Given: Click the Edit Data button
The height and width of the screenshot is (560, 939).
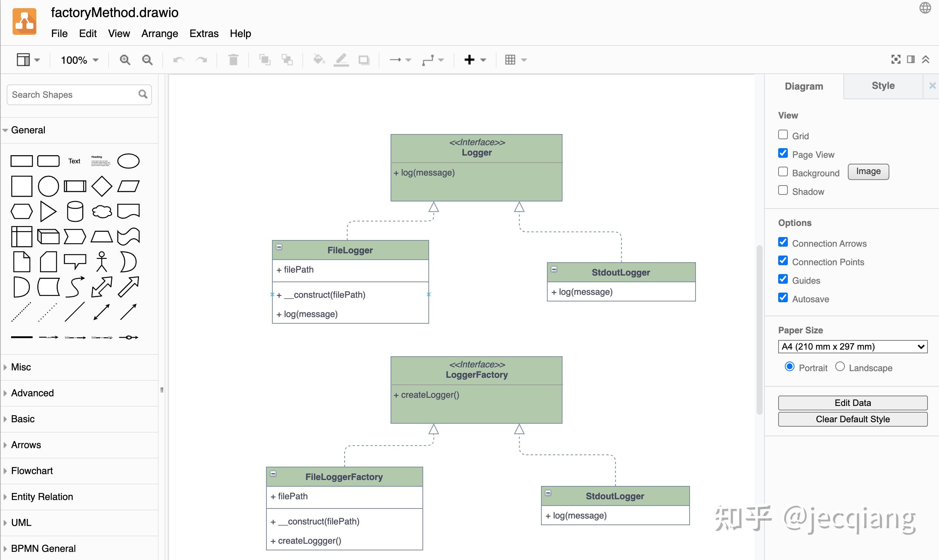Looking at the screenshot, I should (x=852, y=403).
